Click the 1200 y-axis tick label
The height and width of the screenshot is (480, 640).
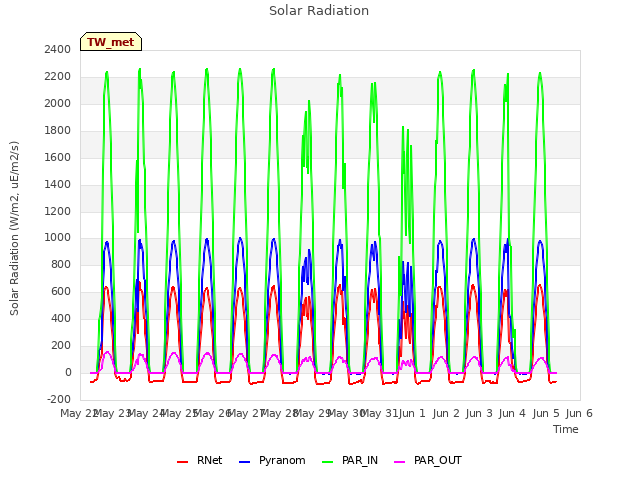point(58,211)
